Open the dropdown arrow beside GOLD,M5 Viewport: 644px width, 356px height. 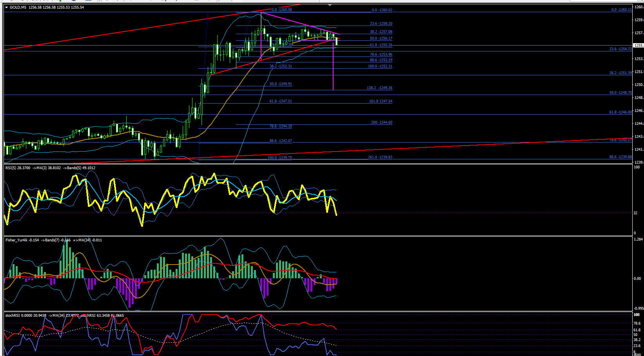[6, 7]
